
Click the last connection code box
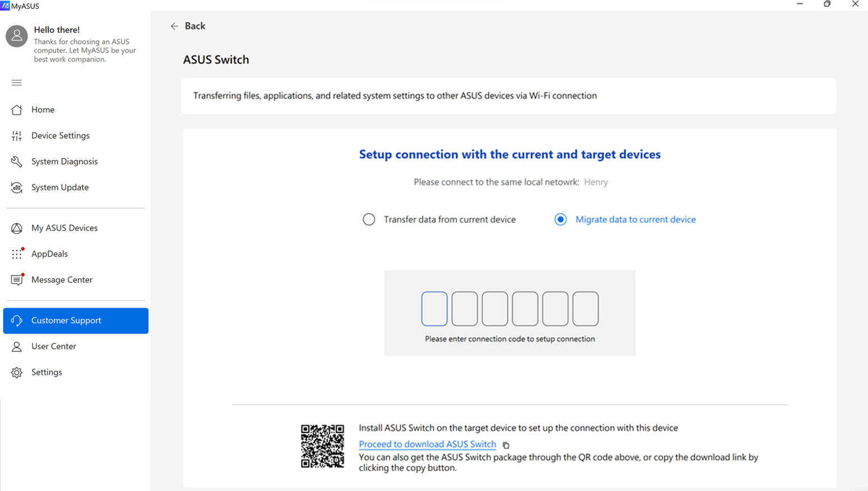pyautogui.click(x=586, y=309)
